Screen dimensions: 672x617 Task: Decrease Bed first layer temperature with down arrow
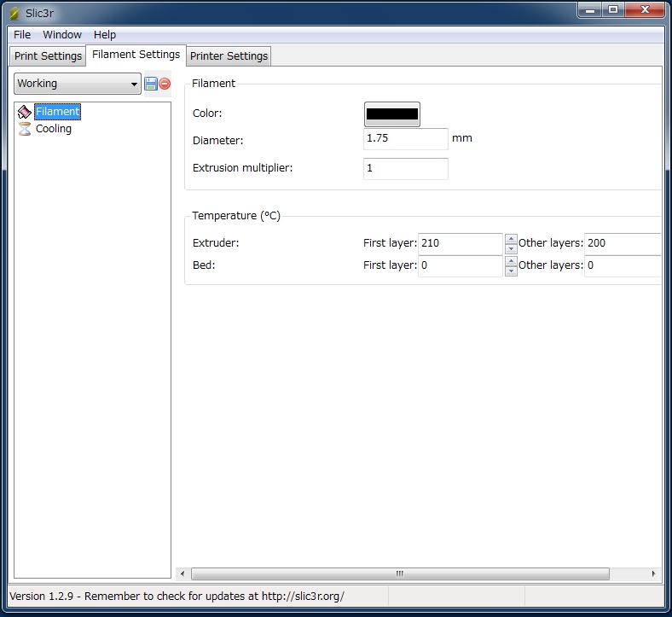[x=511, y=271]
